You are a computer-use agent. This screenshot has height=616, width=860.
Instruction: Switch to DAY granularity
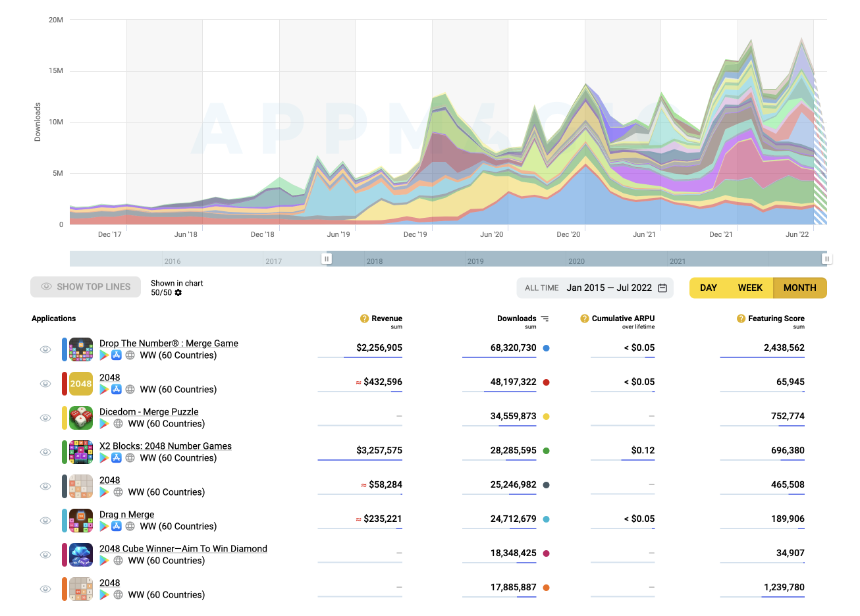click(709, 288)
